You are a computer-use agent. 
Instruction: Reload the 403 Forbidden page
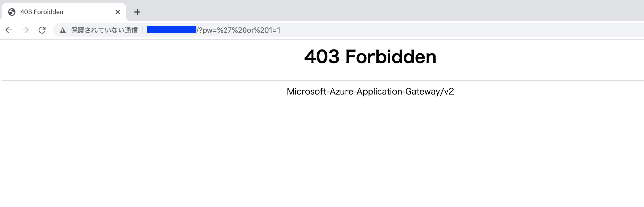pyautogui.click(x=42, y=30)
